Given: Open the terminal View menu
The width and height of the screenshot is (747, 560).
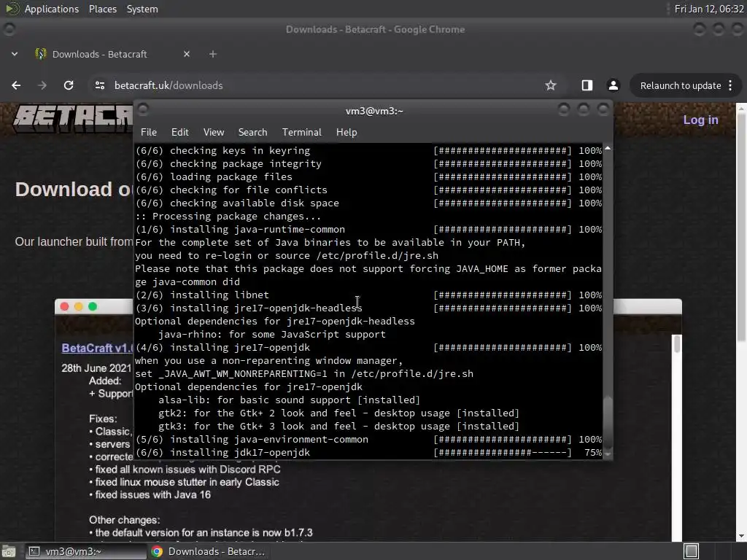Looking at the screenshot, I should (x=214, y=133).
